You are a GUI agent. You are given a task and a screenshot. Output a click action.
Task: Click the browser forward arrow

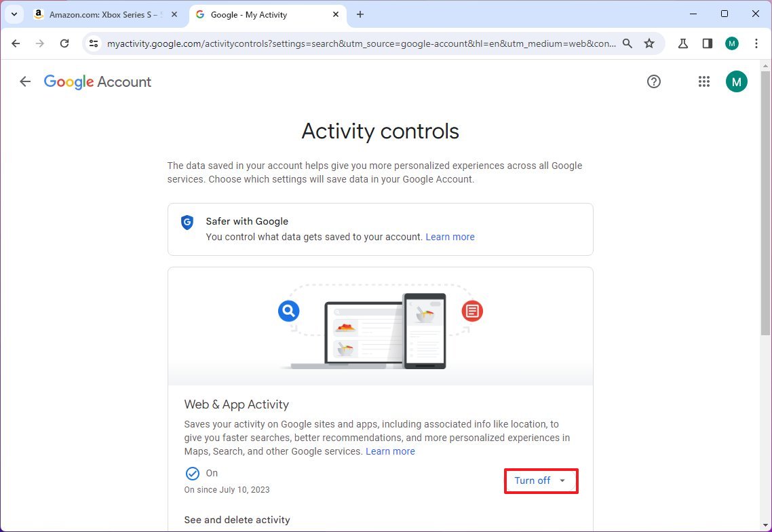pyautogui.click(x=40, y=43)
